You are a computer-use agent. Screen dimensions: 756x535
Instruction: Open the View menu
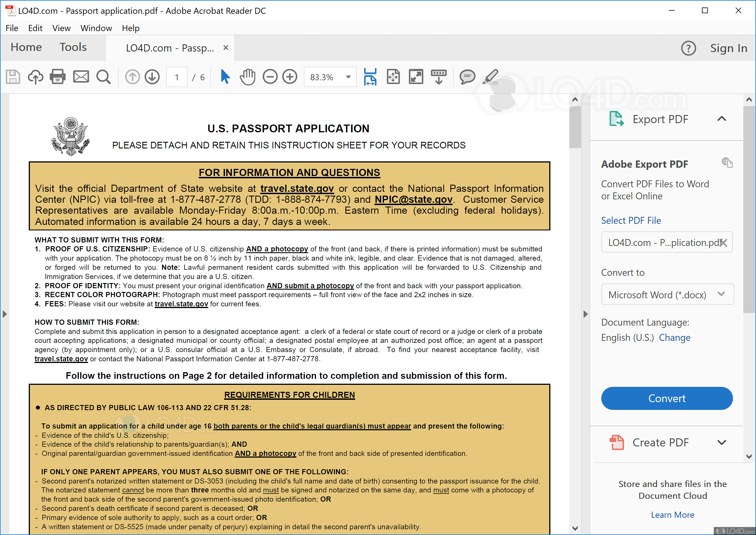[x=61, y=28]
